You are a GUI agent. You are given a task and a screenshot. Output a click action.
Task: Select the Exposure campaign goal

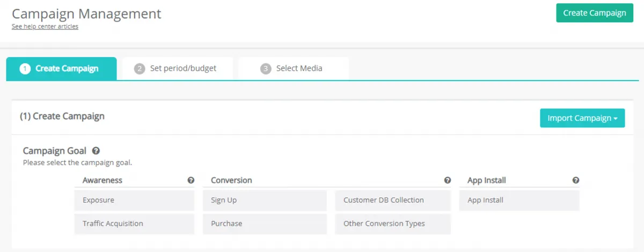click(x=134, y=200)
